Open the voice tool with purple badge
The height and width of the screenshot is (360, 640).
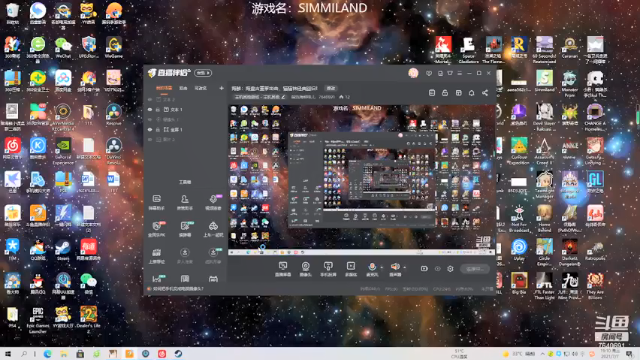pyautogui.click(x=213, y=202)
